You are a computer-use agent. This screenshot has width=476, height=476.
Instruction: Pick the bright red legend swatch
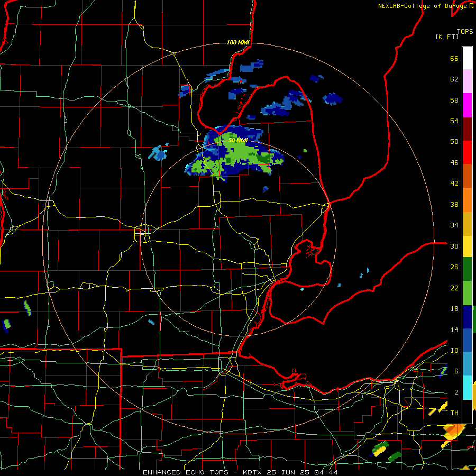[x=467, y=152]
